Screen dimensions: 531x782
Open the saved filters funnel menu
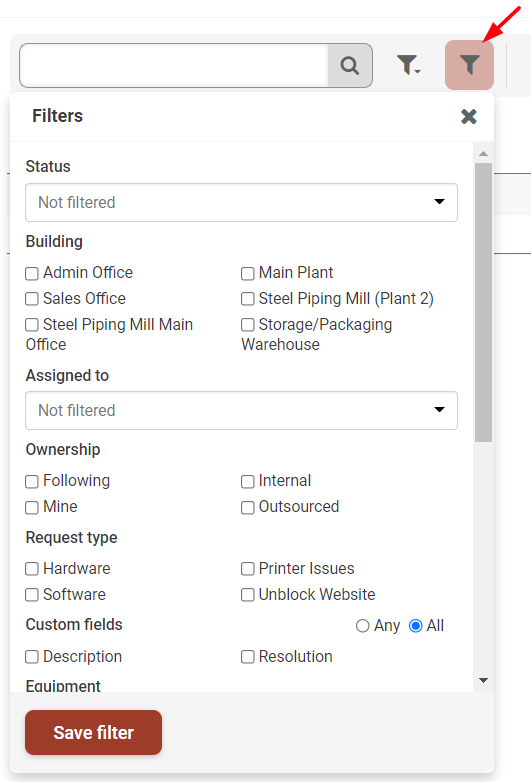pos(408,65)
